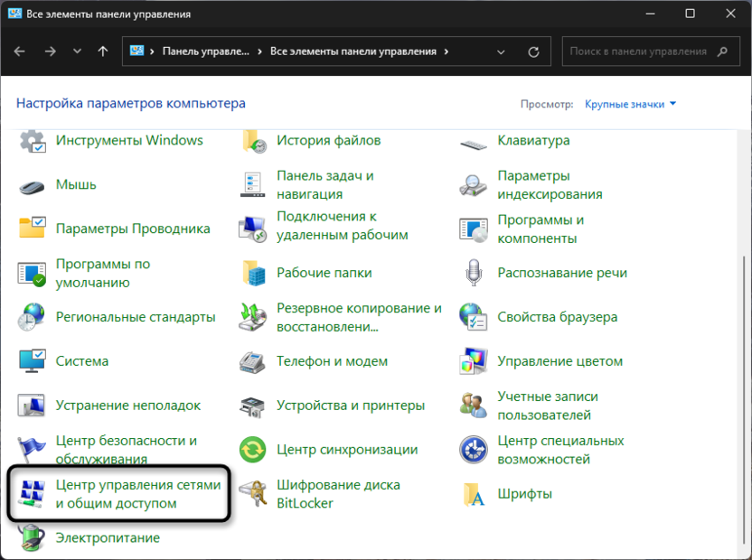Image resolution: width=752 pixels, height=560 pixels.
Task: Open the Клавиатура settings
Action: 532,140
